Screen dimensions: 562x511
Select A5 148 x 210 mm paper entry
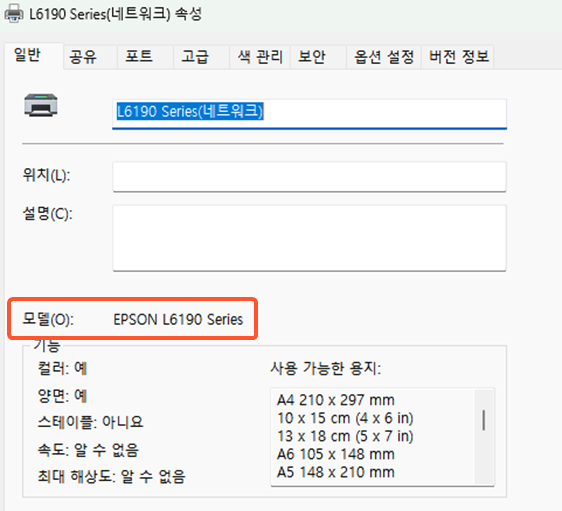pos(336,472)
